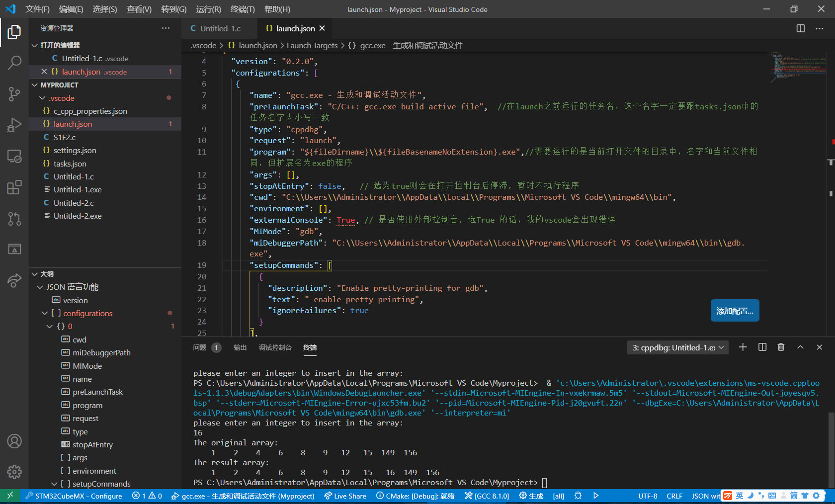Collapse configurations node in outline
The width and height of the screenshot is (835, 504).
[45, 313]
